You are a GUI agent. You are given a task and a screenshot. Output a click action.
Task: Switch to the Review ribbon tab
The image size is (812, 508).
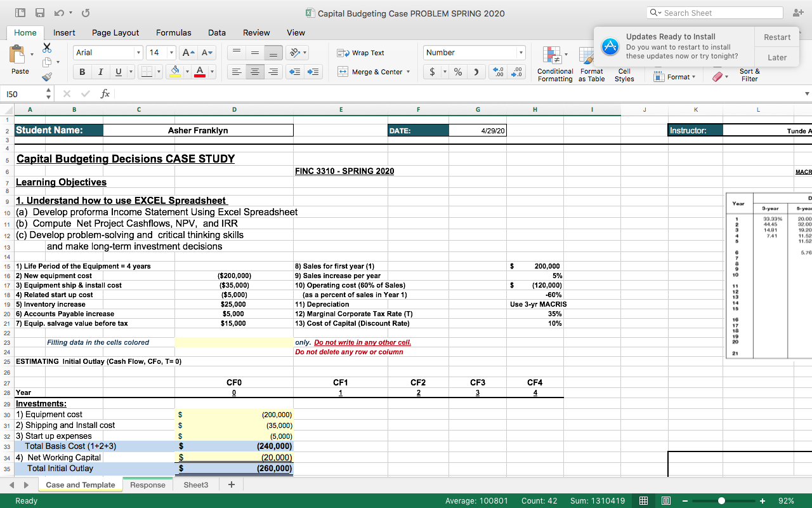coord(256,32)
